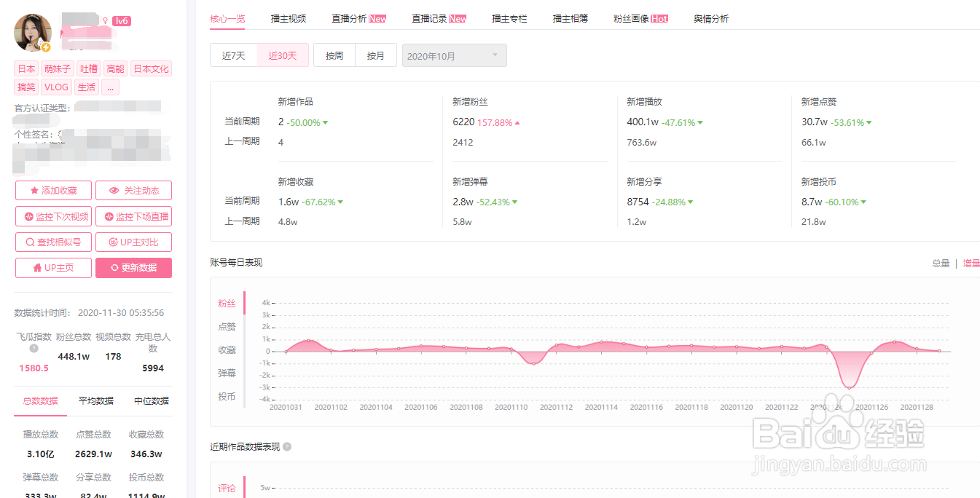The image size is (980, 498).
Task: Click the VS icon beside UP主对比
Action: click(x=114, y=242)
